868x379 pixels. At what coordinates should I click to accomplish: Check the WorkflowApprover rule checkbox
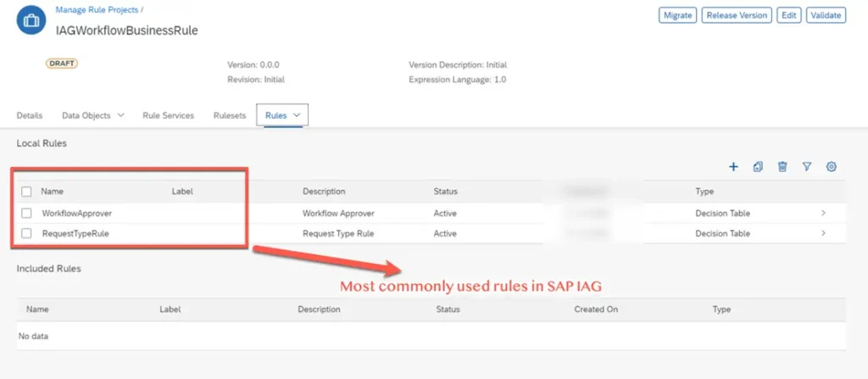pyautogui.click(x=27, y=213)
